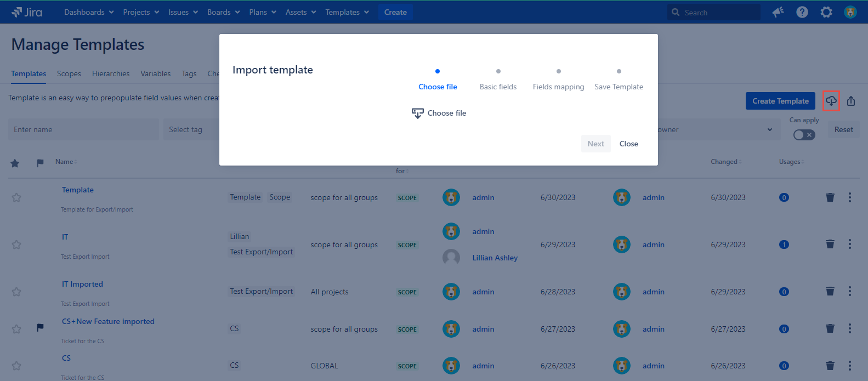The image size is (868, 381).
Task: Toggle the flag on CS+New Feature imported
Action: pyautogui.click(x=40, y=328)
